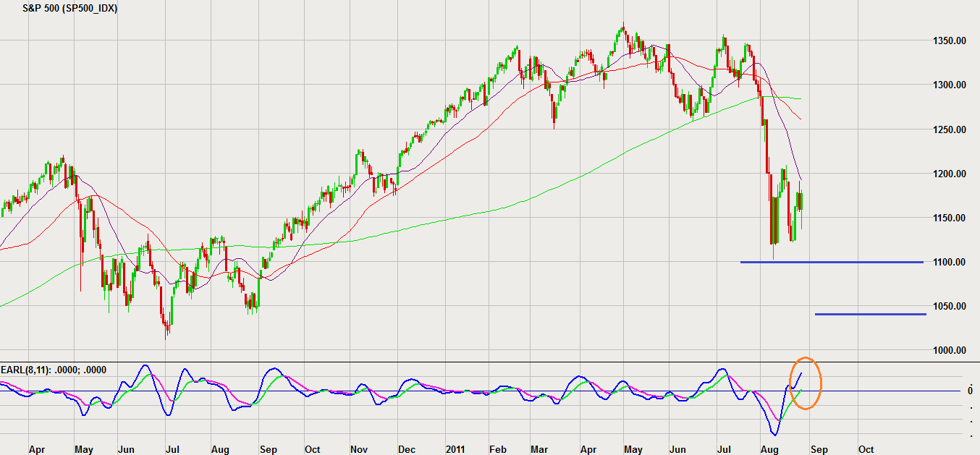Image resolution: width=980 pixels, height=455 pixels.
Task: Click the 2011 year marker on time axis
Action: 455,449
